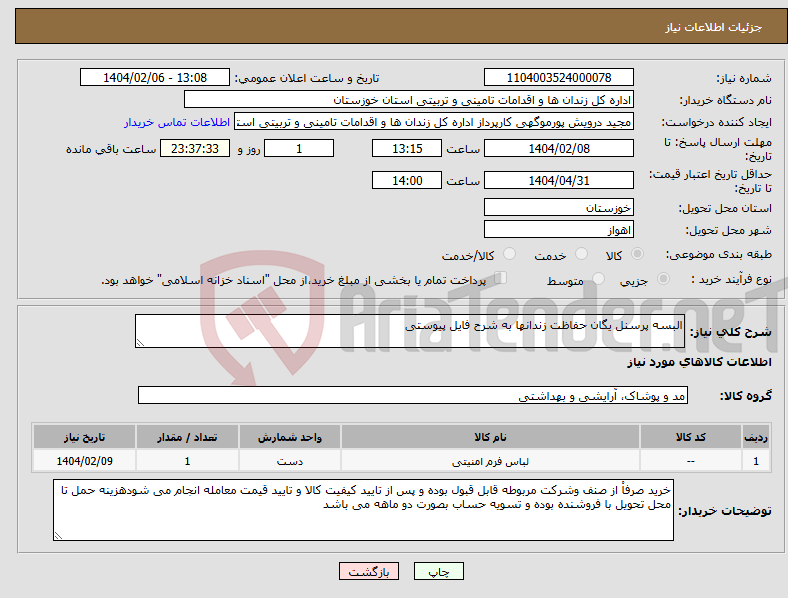The image size is (788, 598).
Task: Click the response time field 13:15
Action: coord(407,148)
